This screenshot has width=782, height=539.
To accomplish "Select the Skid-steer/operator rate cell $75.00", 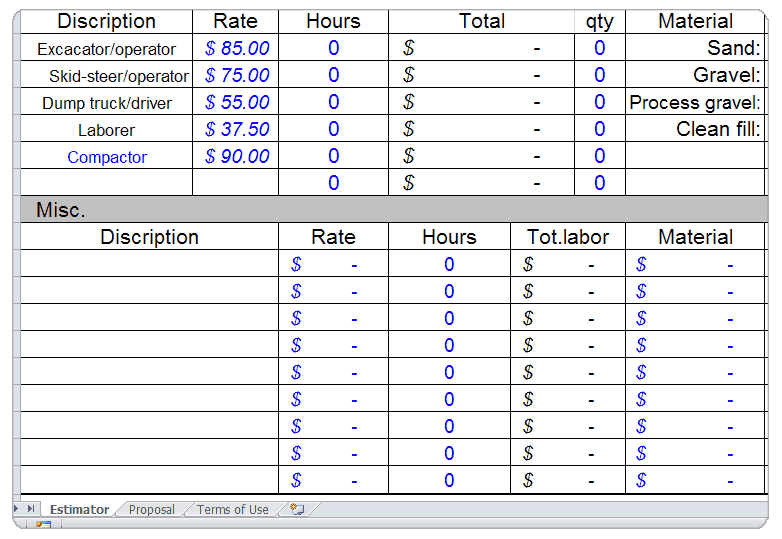I will (236, 75).
